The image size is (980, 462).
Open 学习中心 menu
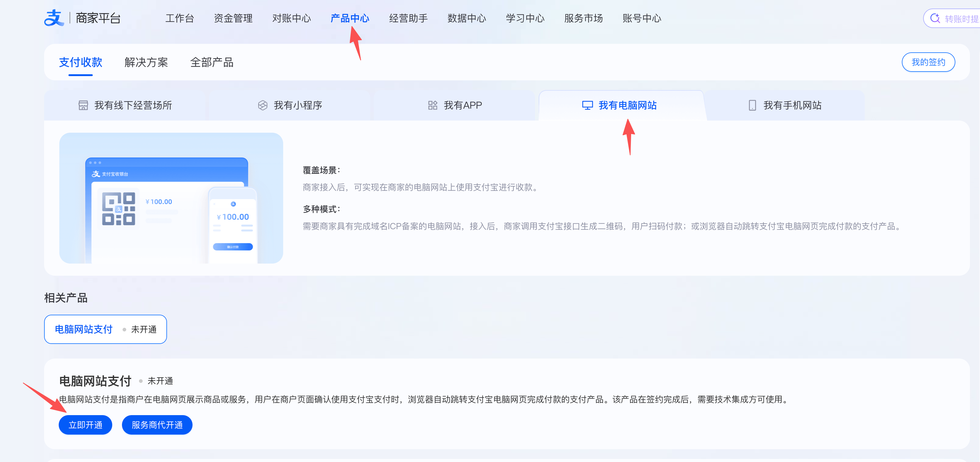point(525,18)
